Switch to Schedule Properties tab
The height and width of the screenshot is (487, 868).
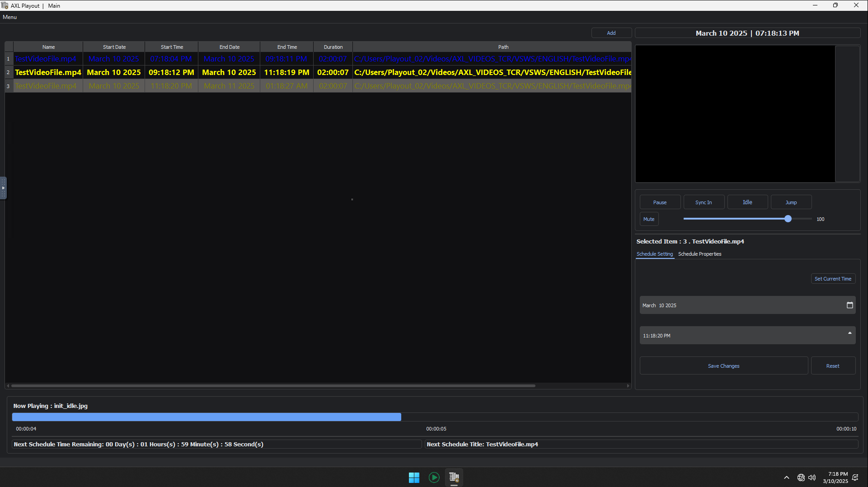[699, 254]
